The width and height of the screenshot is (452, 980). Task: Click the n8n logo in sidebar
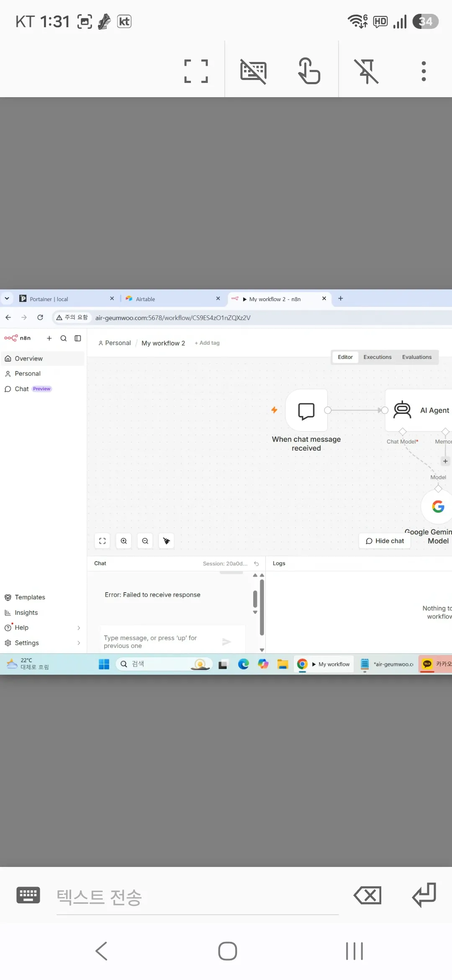pyautogui.click(x=17, y=338)
